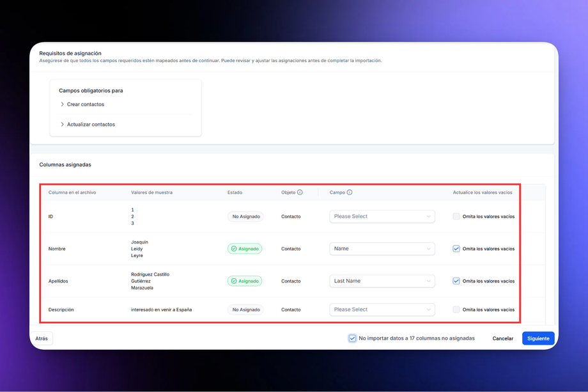Toggle No importar datos a columnas no asignadas
The width and height of the screenshot is (588, 392).
[352, 338]
